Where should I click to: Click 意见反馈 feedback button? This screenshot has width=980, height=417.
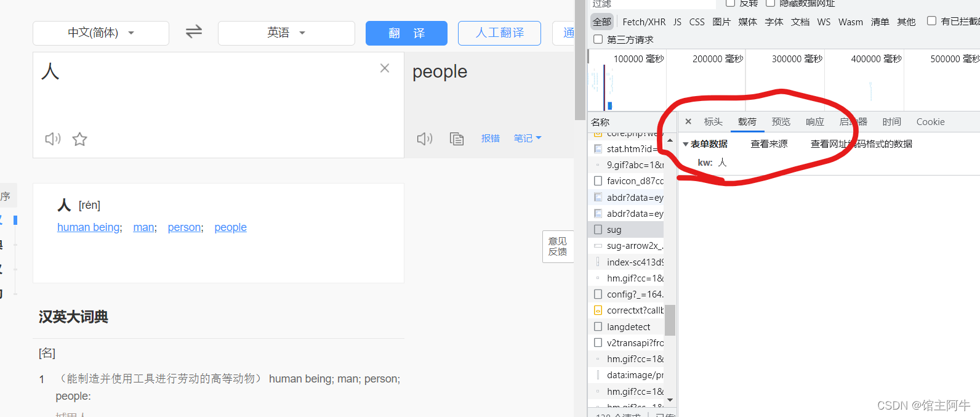(558, 246)
